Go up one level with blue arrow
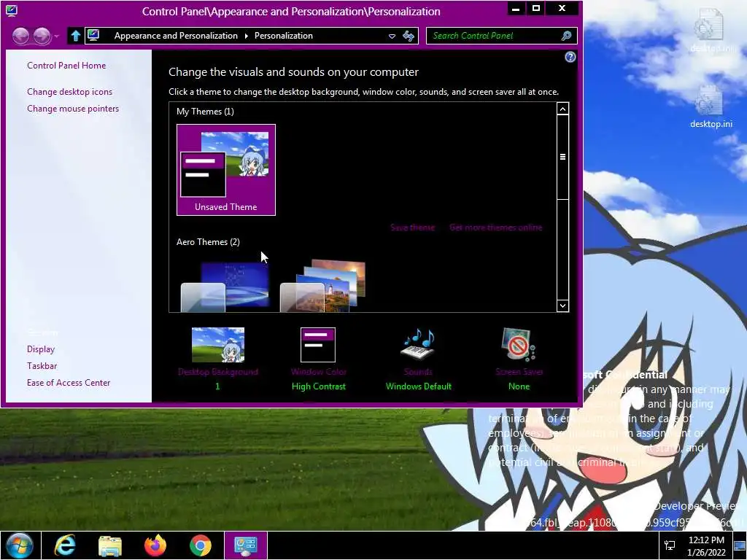The image size is (747, 560). coord(75,36)
